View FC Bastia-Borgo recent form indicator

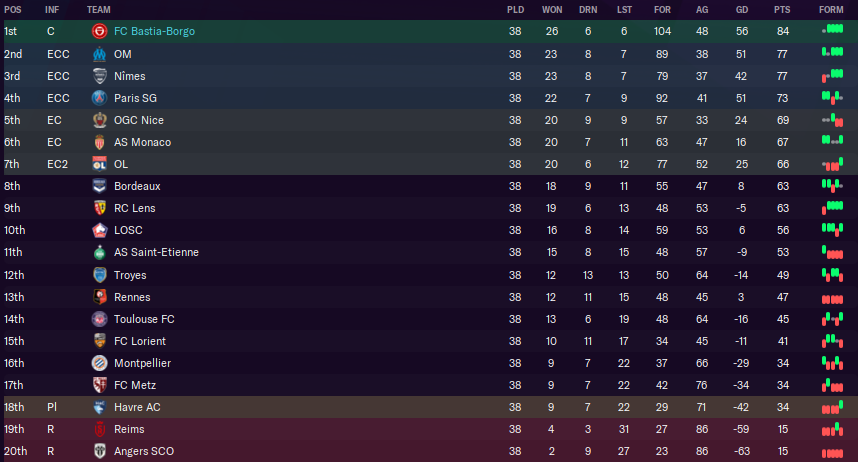pyautogui.click(x=832, y=30)
